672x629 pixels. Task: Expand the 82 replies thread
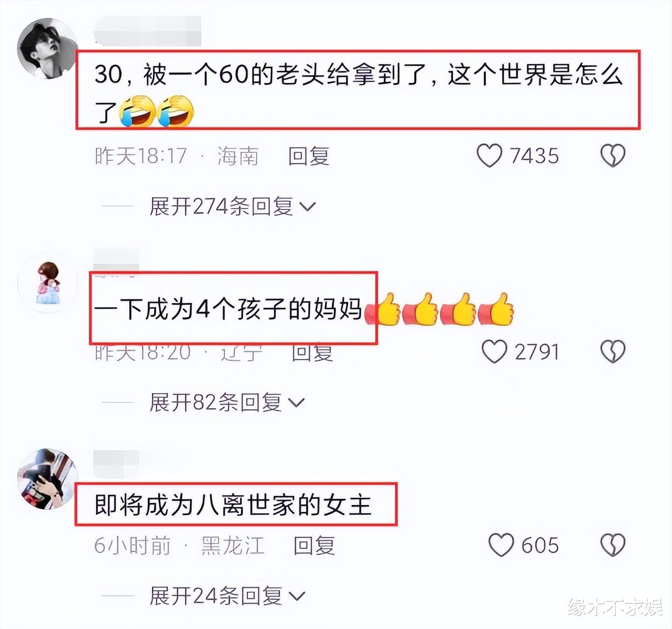point(227,402)
